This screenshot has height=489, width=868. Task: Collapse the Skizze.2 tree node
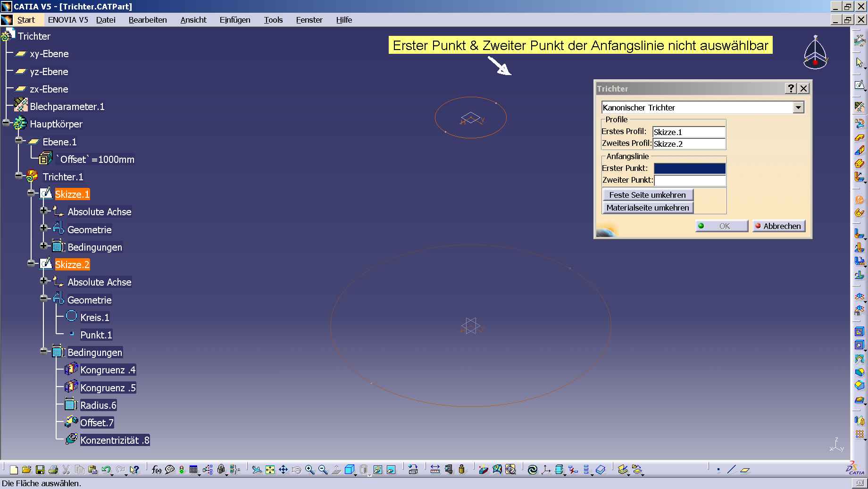(31, 263)
